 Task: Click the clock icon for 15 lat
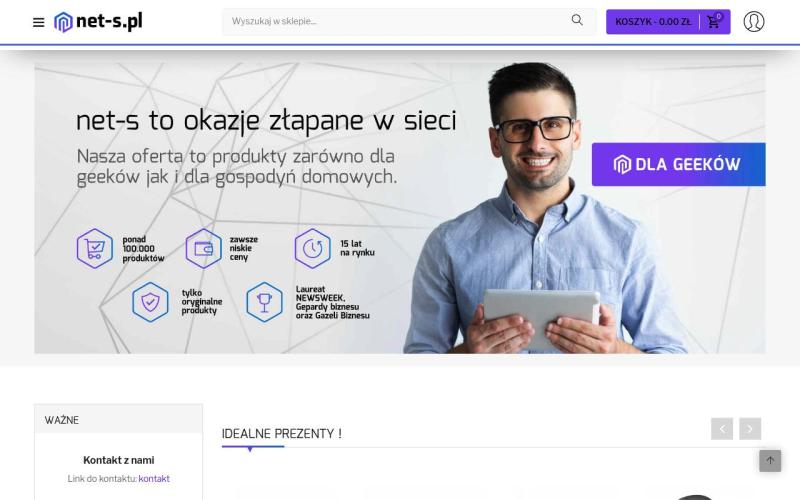pyautogui.click(x=312, y=248)
